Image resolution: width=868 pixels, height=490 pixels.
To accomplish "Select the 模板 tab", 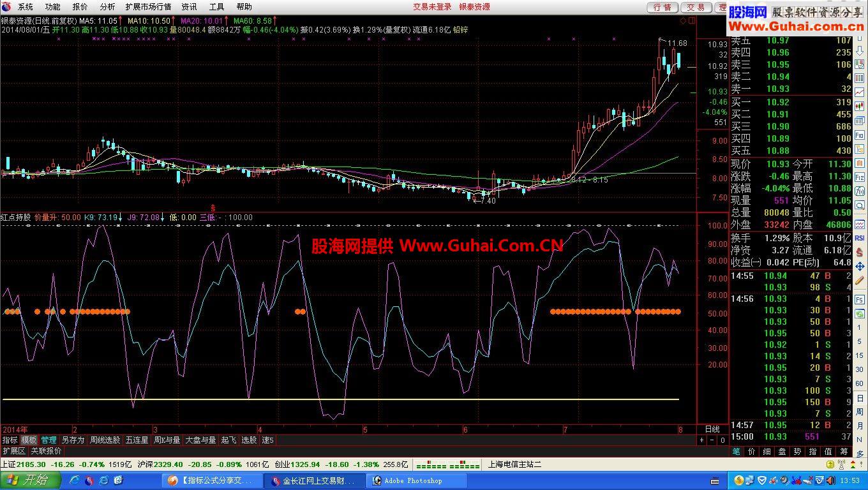I will (29, 440).
